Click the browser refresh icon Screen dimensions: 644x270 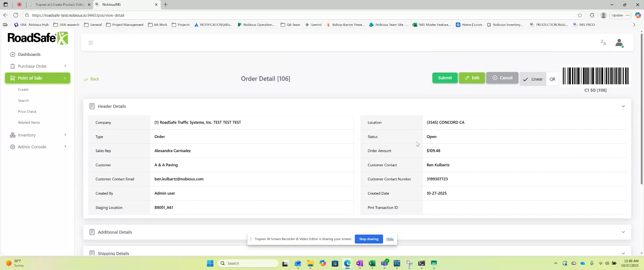pyautogui.click(x=16, y=15)
